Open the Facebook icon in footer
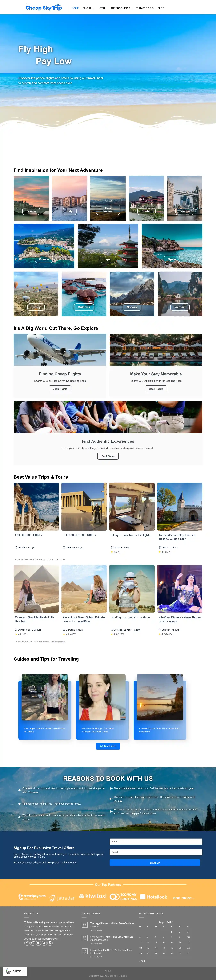 [27, 943]
